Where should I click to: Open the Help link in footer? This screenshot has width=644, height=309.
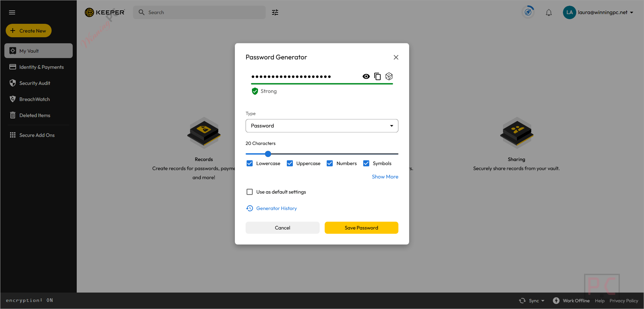point(600,301)
